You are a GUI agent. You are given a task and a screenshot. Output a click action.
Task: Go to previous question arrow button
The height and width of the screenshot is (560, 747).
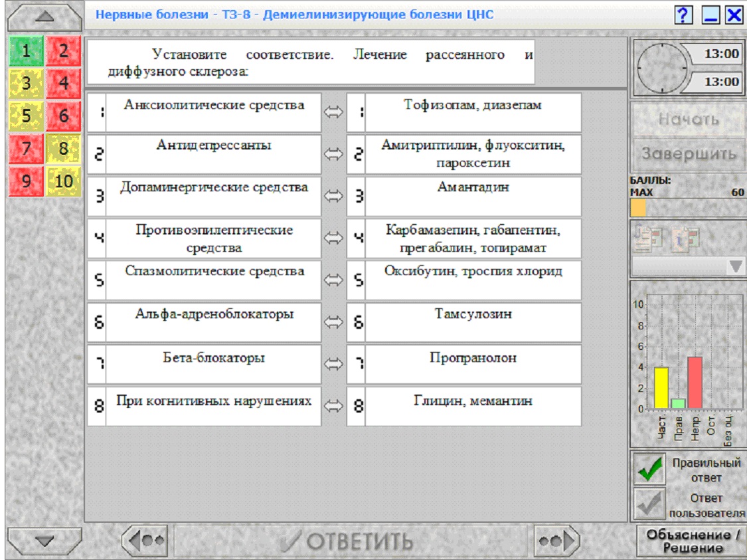click(x=145, y=541)
